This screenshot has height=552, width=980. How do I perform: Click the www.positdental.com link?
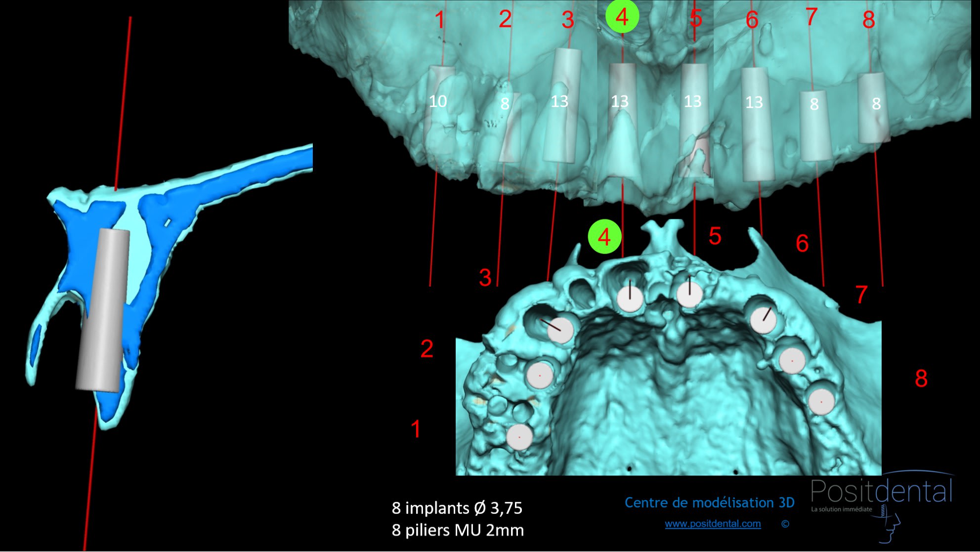[712, 524]
